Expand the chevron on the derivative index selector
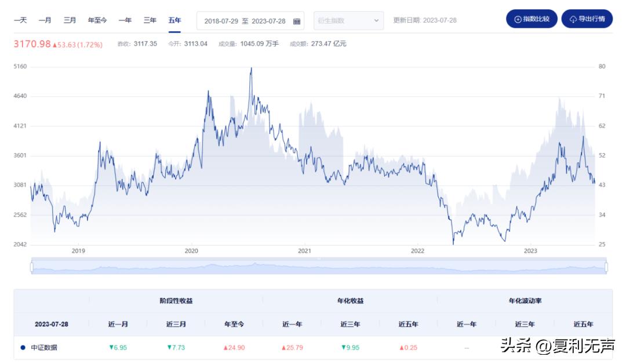Viewport: 626px width, 364px height. point(376,20)
